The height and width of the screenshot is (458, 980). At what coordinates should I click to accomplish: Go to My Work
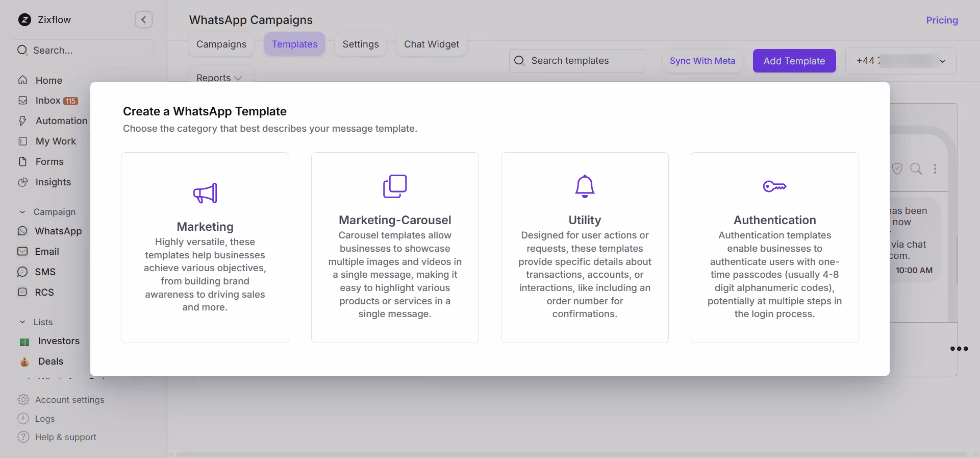tap(56, 141)
